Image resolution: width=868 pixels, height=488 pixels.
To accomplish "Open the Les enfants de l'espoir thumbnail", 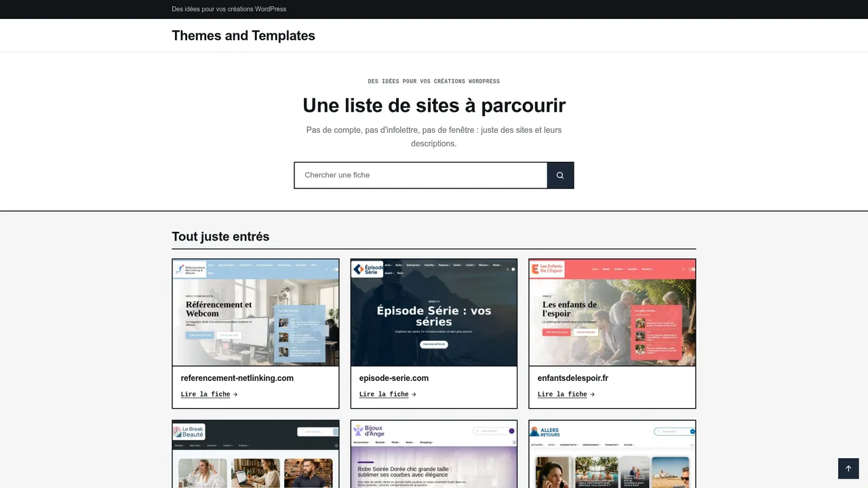I will tap(612, 312).
